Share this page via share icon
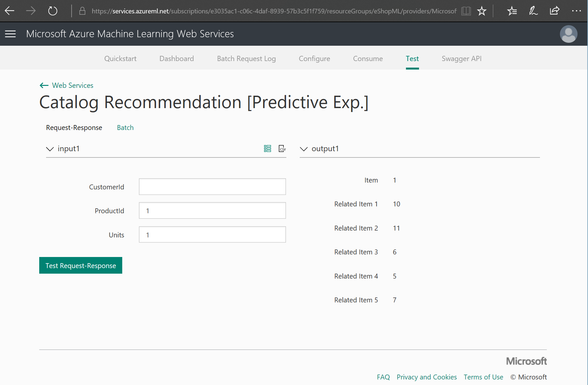The image size is (588, 385). tap(555, 11)
